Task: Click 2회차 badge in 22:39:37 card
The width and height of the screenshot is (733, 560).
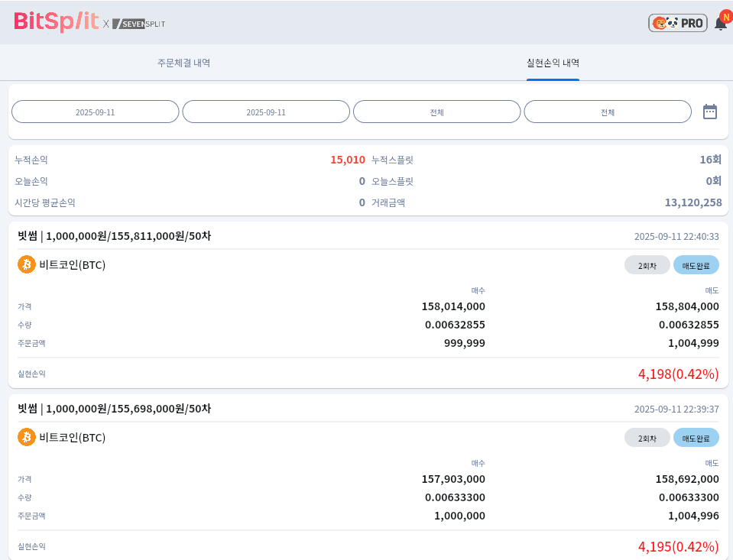Action: coord(647,438)
